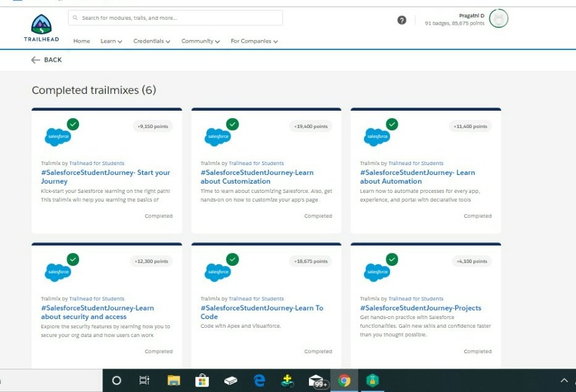Click Trailhead for Students on Projects card
576x392 pixels.
[416, 299]
